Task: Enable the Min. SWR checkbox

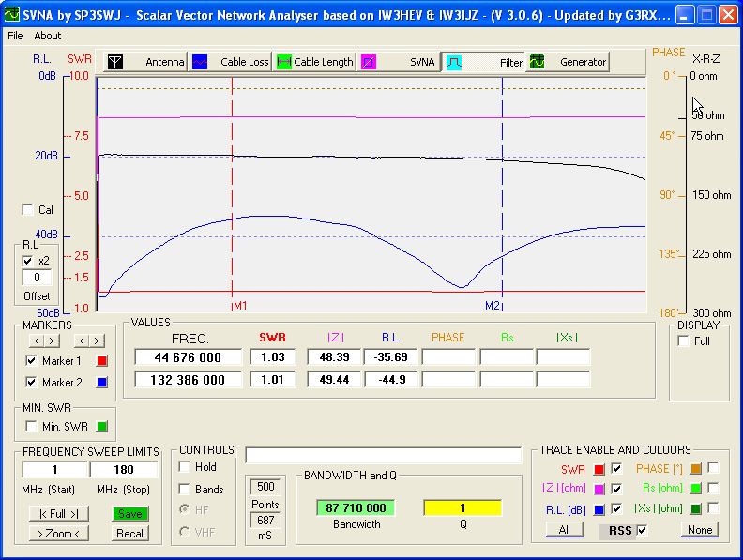Action: pos(31,427)
